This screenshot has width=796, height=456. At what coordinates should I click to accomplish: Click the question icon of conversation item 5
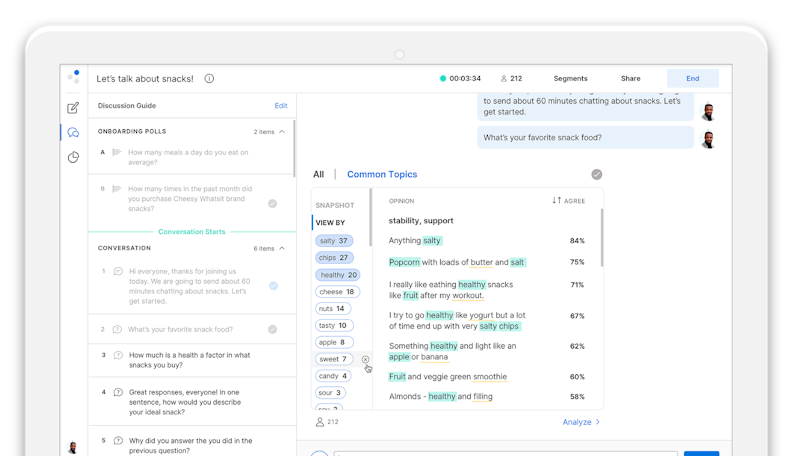(x=118, y=441)
